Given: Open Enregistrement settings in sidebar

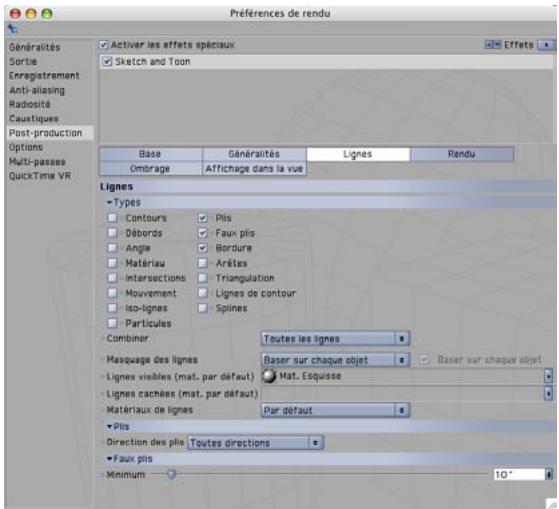Looking at the screenshot, I should (44, 76).
